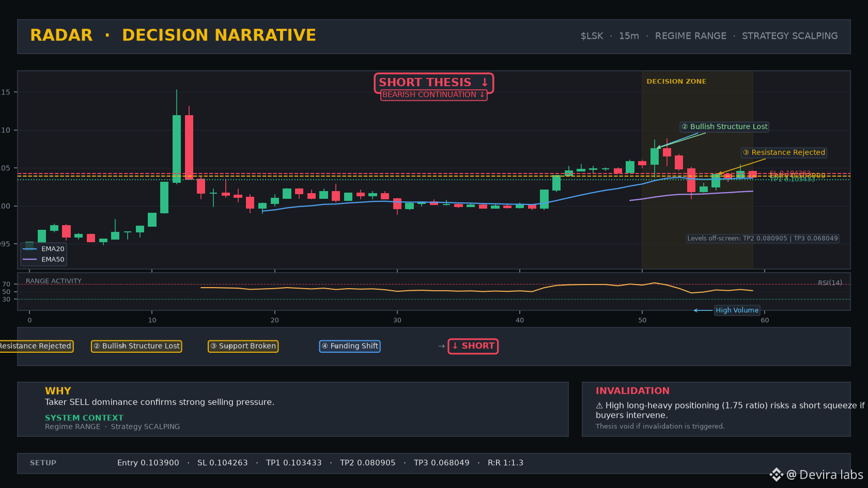868x488 pixels.
Task: Click the Levels off-screen note on the chart
Action: [x=763, y=239]
